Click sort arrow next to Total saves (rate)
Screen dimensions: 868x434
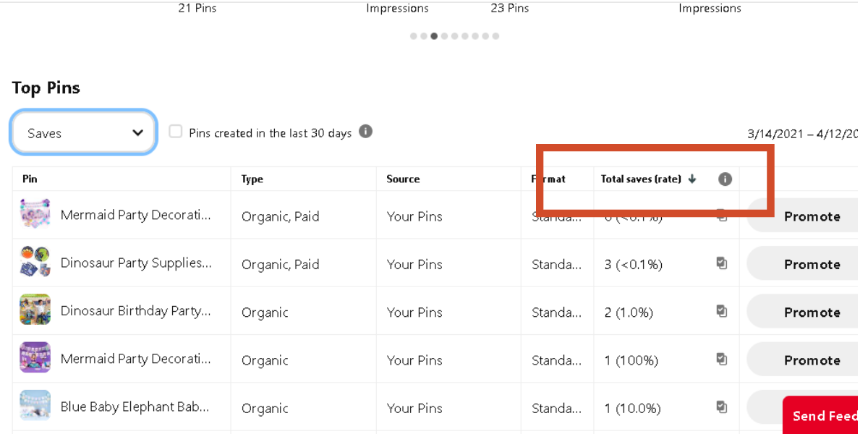[x=692, y=179]
